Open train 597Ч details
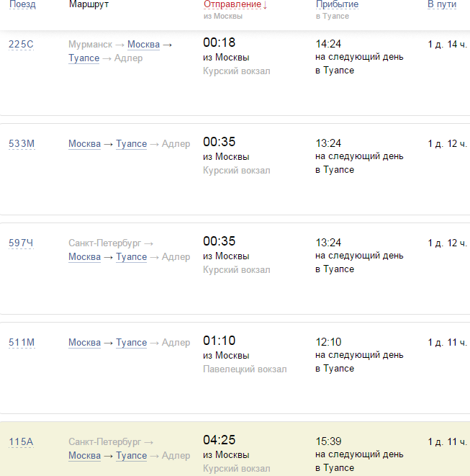Image resolution: width=470 pixels, height=476 pixels. click(21, 243)
